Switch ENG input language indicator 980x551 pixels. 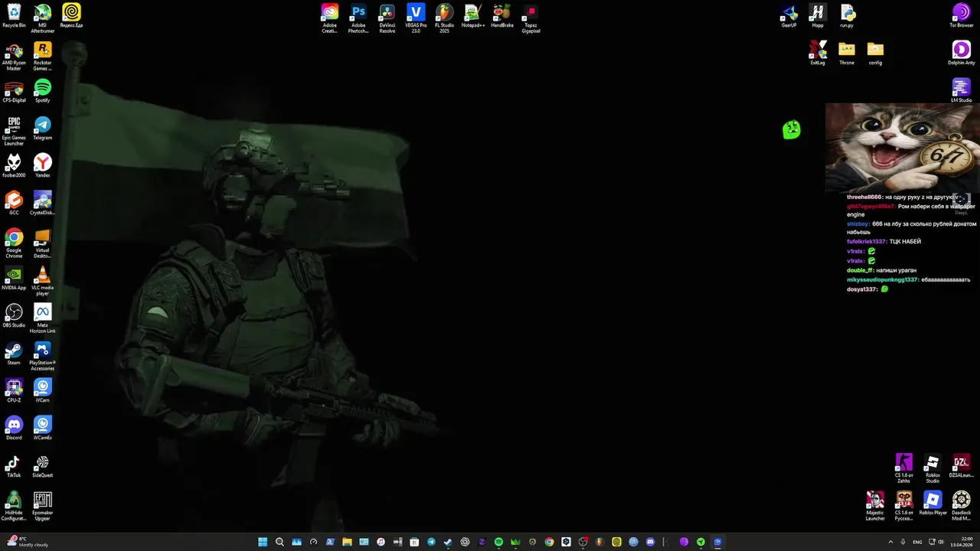pos(917,542)
